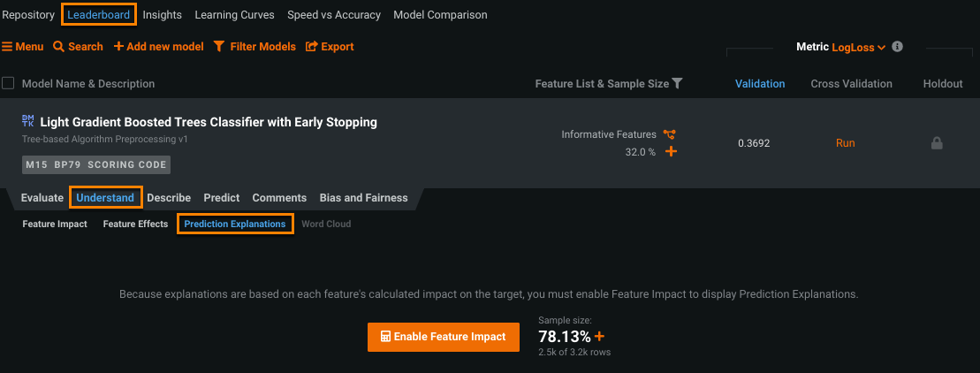Image resolution: width=980 pixels, height=373 pixels.
Task: Select the Feature Effects sub-tab
Action: [x=135, y=225]
